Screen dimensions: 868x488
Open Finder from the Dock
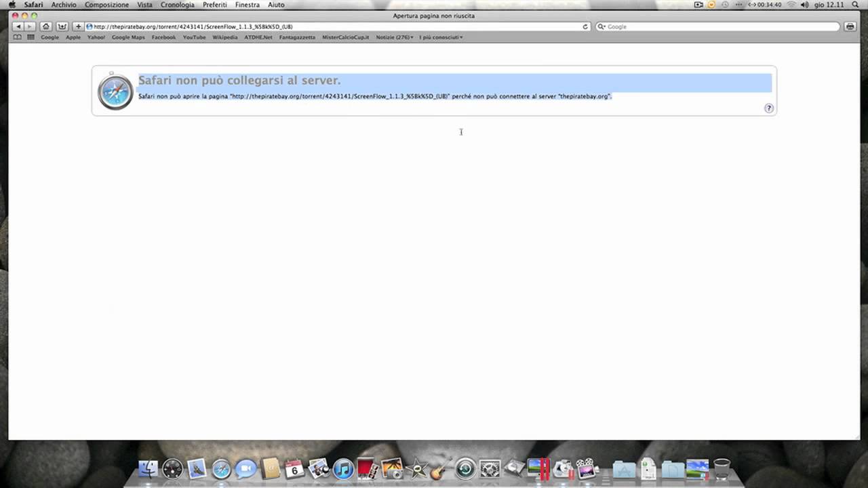point(148,468)
